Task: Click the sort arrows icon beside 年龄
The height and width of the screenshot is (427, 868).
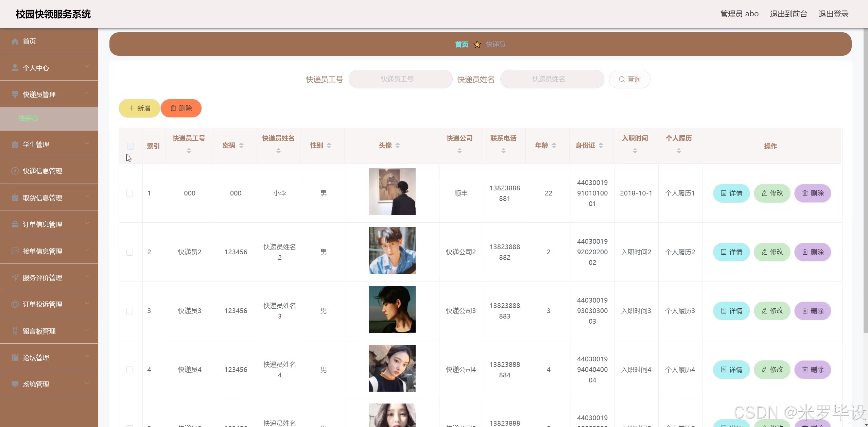Action: click(x=554, y=146)
